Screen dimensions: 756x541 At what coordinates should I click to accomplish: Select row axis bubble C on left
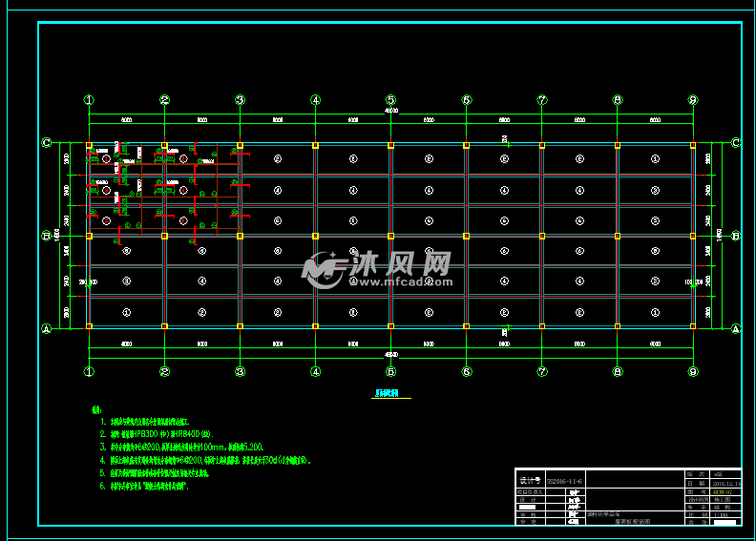pos(45,143)
